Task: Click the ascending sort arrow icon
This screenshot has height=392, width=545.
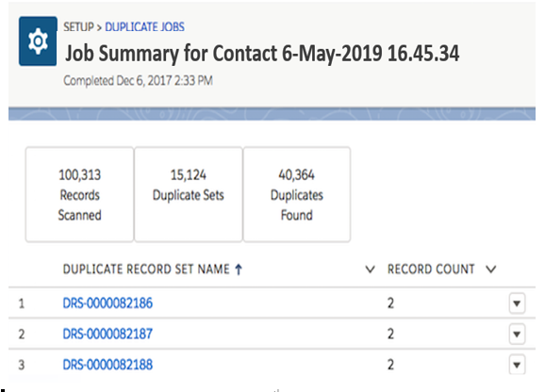Action: [x=239, y=269]
